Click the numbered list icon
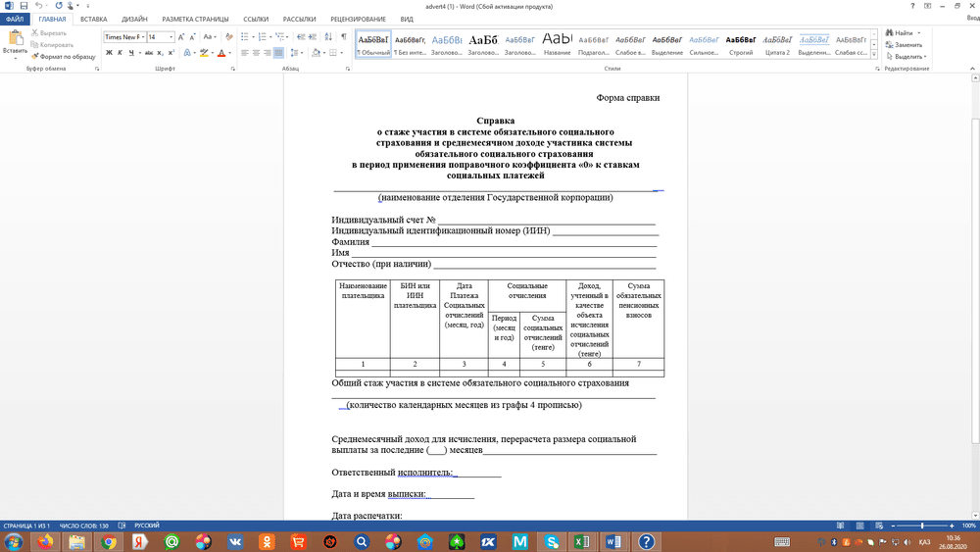 [262, 37]
